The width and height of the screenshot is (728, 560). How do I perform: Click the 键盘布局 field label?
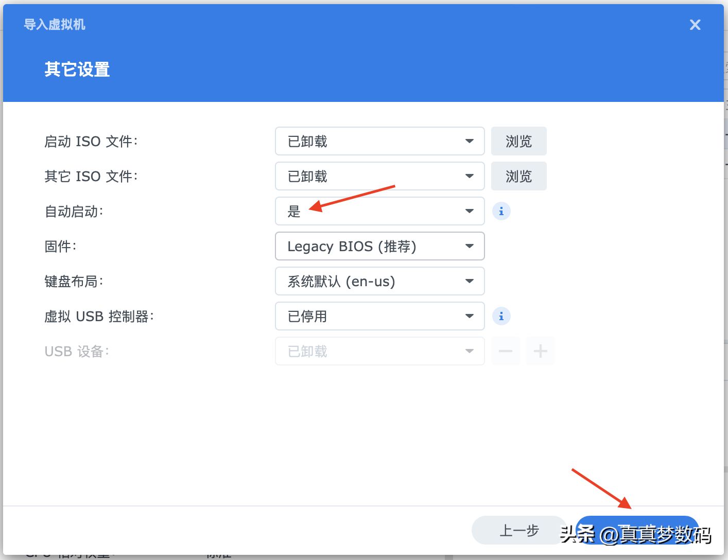74,282
